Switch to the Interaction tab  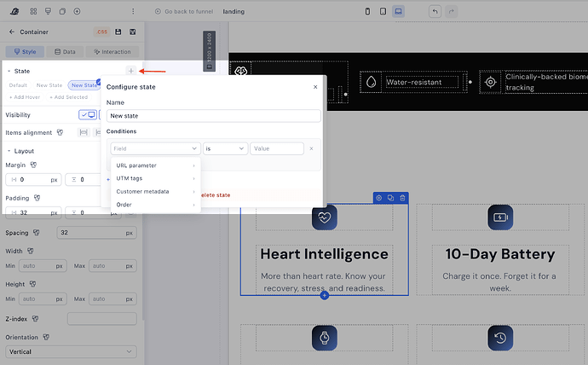[x=112, y=52]
